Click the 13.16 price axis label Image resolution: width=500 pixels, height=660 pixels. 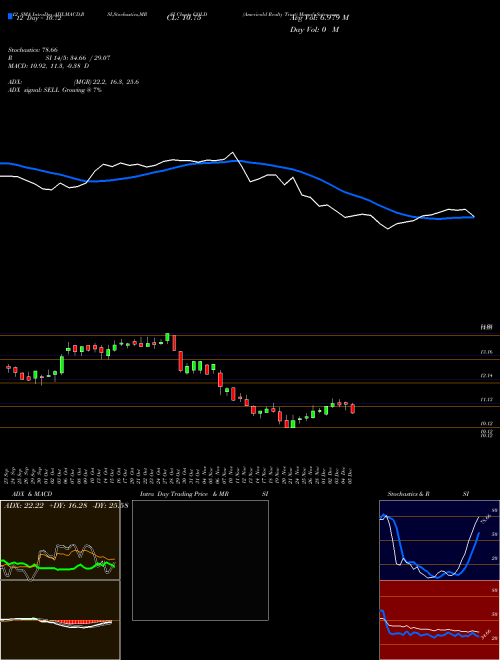(x=486, y=352)
